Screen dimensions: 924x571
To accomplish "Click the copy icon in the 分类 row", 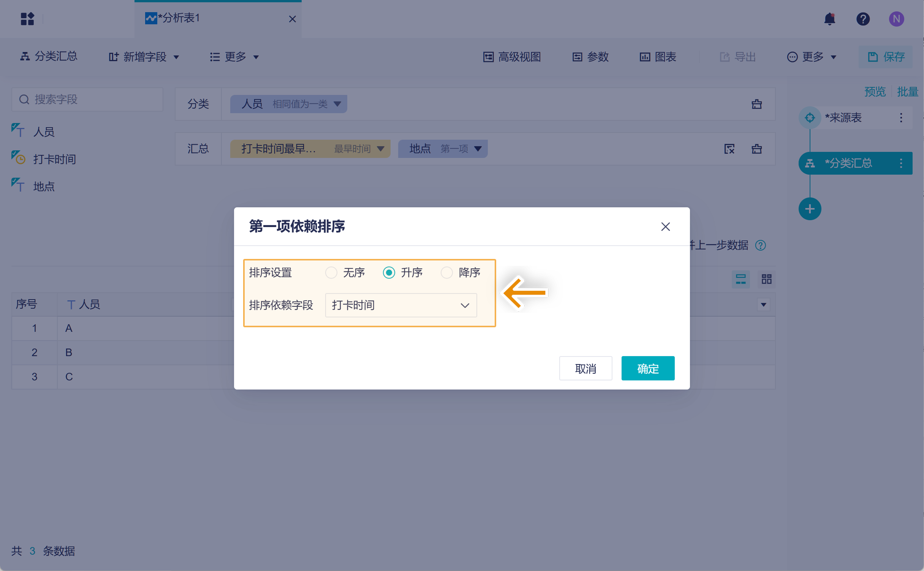I will click(x=756, y=104).
